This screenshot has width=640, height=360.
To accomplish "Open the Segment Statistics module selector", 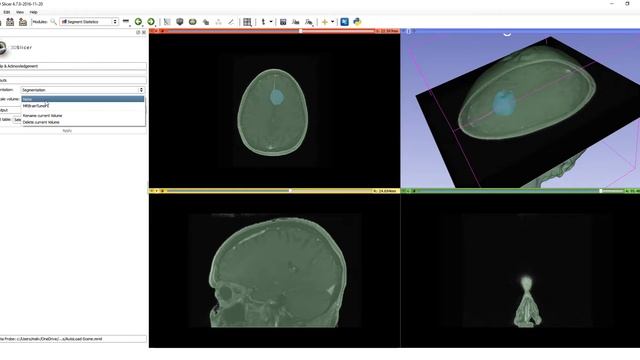I will 89,22.
